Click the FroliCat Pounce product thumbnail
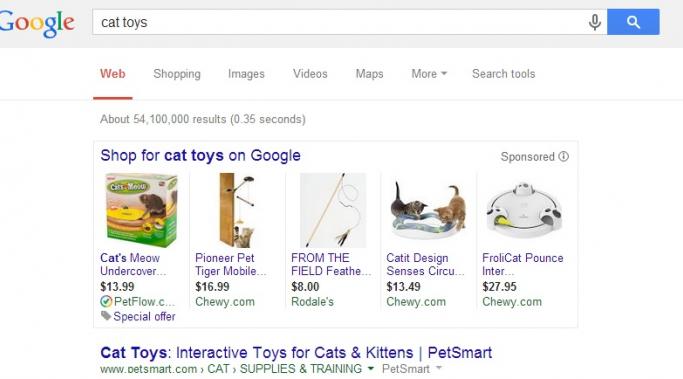683x379 pixels. [524, 210]
